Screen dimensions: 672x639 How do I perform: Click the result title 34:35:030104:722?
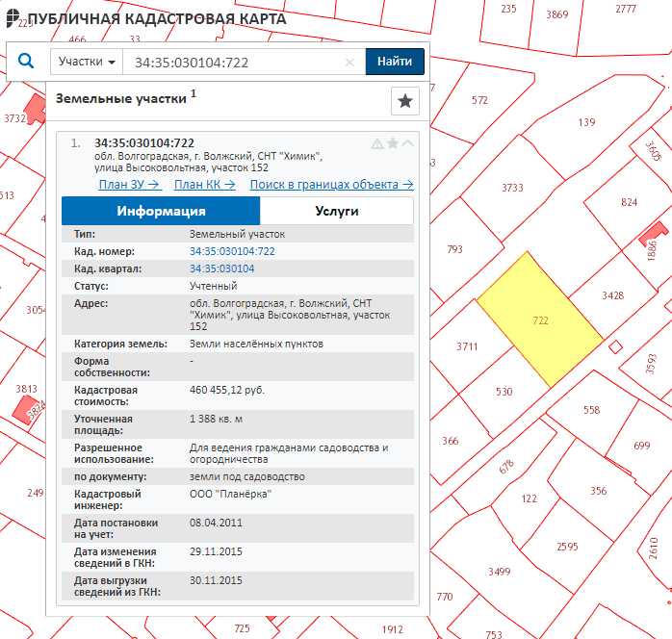(x=144, y=143)
